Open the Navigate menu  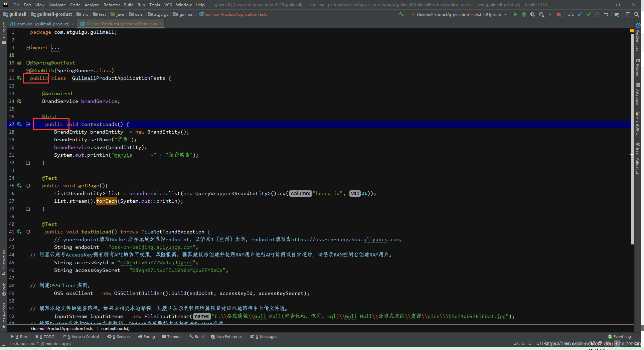click(57, 5)
